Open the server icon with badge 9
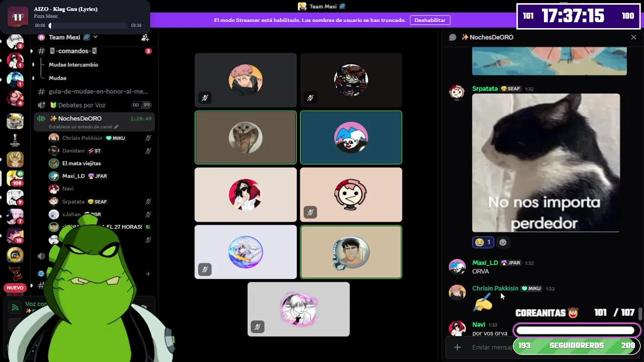This screenshot has width=644, height=362. click(x=15, y=198)
